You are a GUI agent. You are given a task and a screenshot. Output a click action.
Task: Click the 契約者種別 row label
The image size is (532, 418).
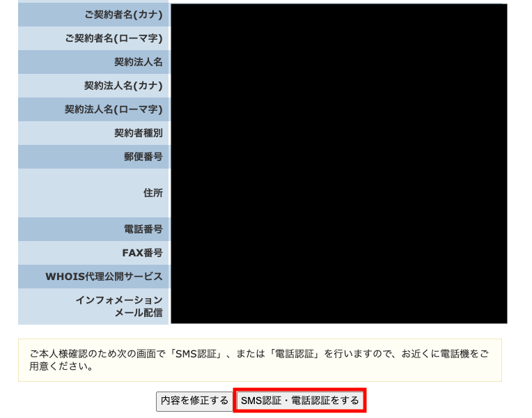138,133
